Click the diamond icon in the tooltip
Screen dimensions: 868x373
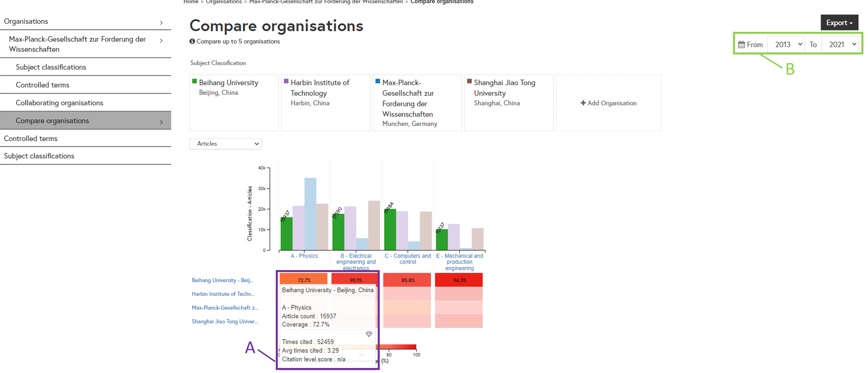(x=369, y=334)
